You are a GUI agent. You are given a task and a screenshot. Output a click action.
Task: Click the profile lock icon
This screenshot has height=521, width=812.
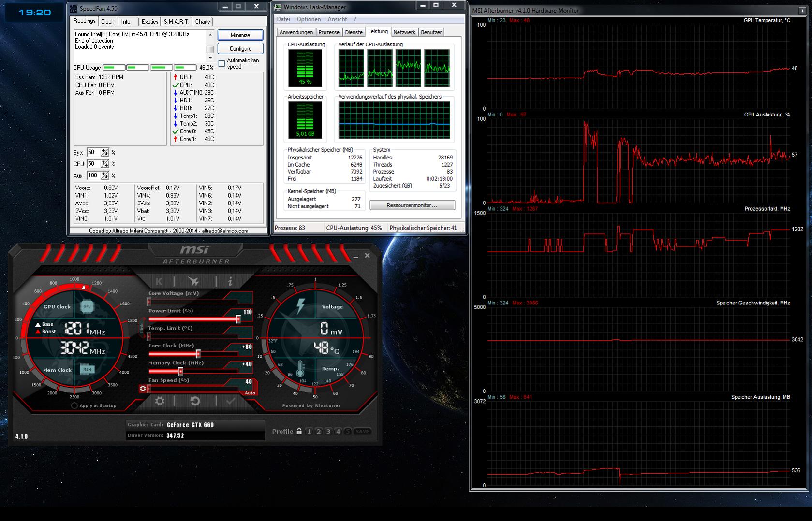click(299, 431)
